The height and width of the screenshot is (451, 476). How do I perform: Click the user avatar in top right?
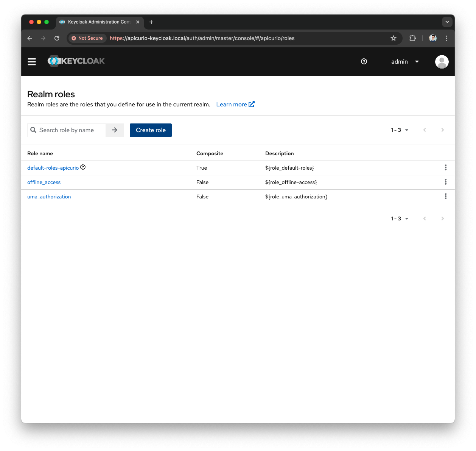point(442,61)
